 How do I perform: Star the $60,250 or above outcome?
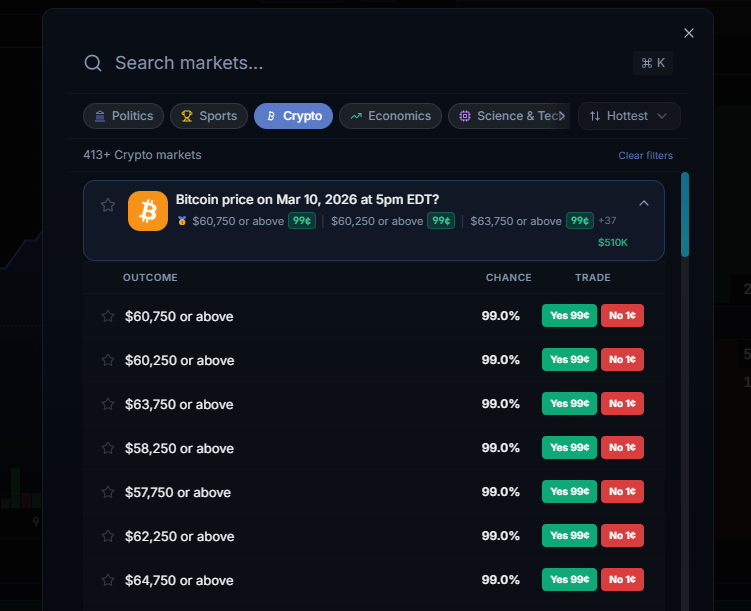(x=108, y=360)
